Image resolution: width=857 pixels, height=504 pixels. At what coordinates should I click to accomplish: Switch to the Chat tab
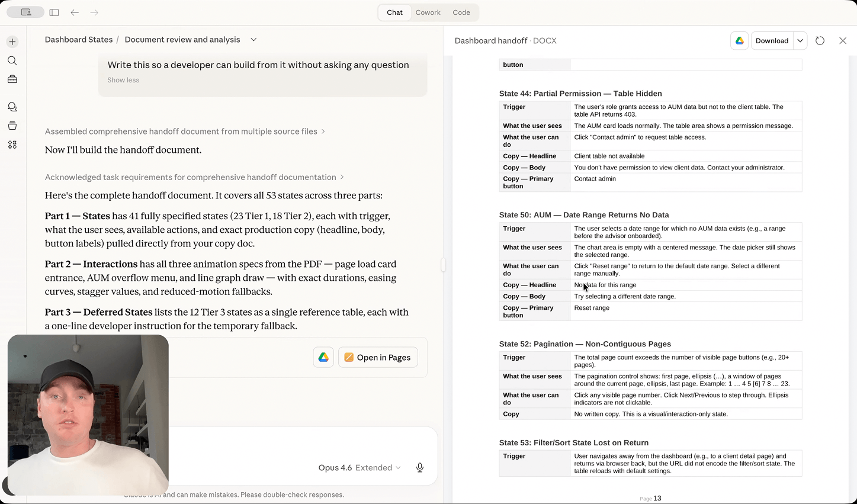coord(394,12)
